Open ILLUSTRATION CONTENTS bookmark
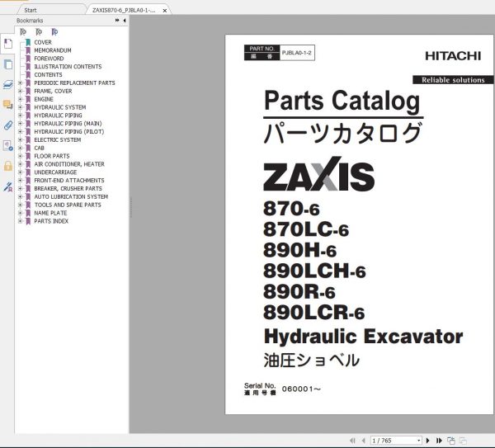Viewport: 495px width, 448px height. coord(68,67)
